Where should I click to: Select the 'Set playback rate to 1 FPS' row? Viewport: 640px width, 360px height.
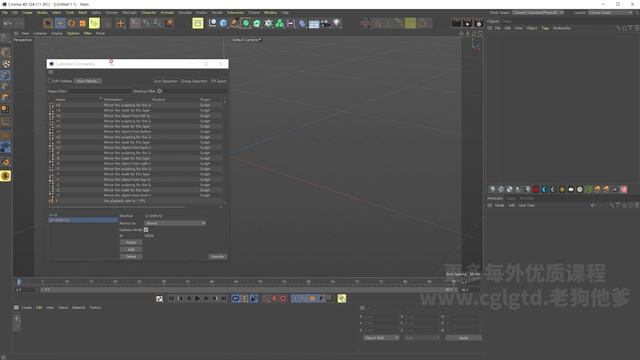click(x=137, y=201)
